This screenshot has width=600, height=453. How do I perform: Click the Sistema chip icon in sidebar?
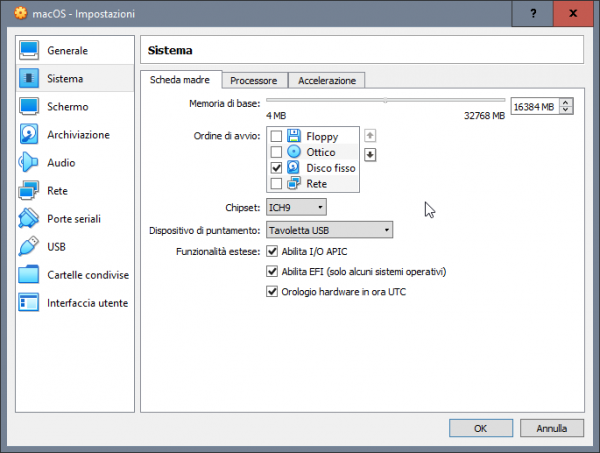[29, 78]
